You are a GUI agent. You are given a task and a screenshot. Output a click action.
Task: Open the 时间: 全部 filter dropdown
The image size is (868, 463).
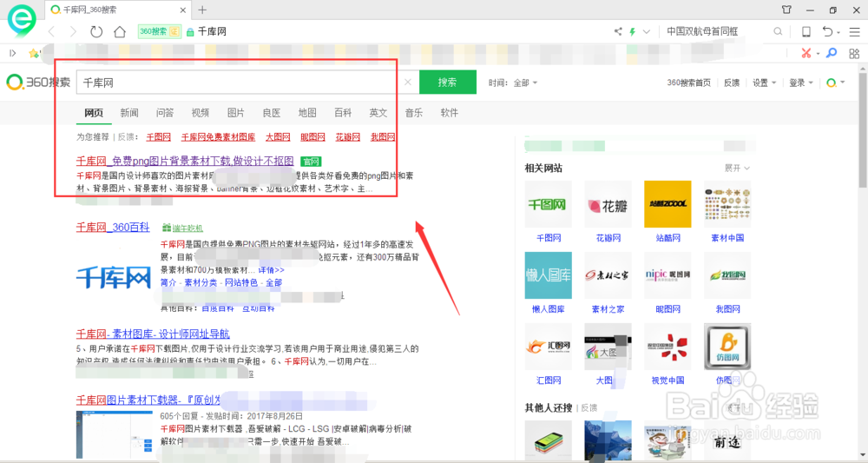click(x=513, y=83)
